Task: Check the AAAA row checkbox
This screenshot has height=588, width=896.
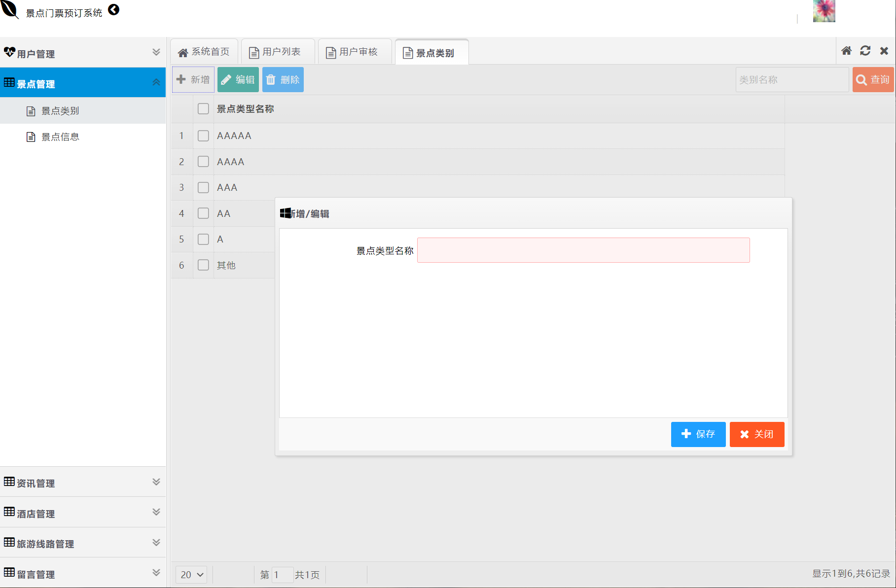Action: [x=203, y=162]
